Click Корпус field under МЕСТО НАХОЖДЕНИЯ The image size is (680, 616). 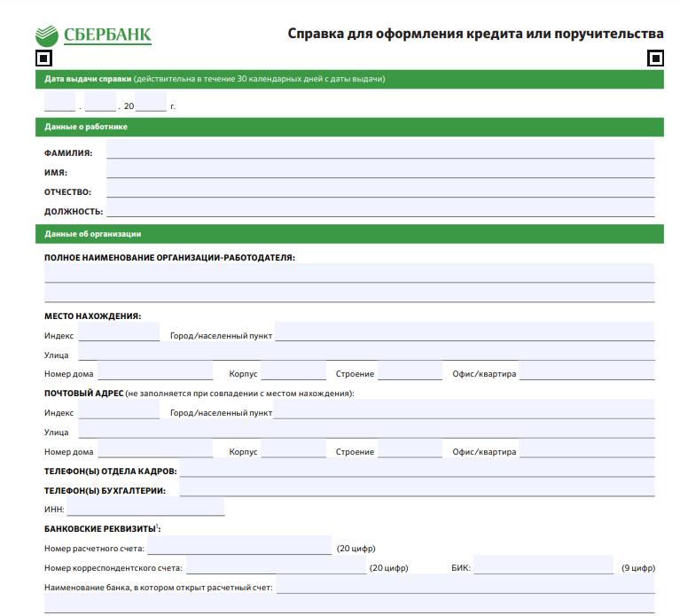coord(293,370)
